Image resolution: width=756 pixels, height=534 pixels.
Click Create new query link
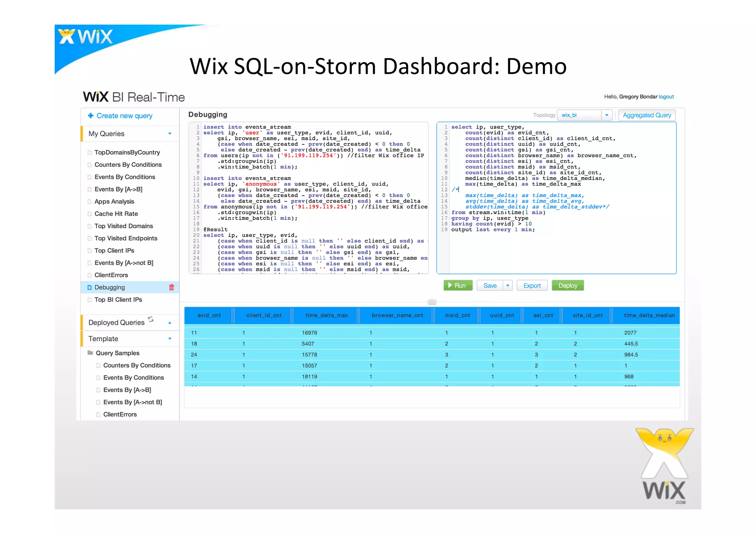pyautogui.click(x=124, y=116)
